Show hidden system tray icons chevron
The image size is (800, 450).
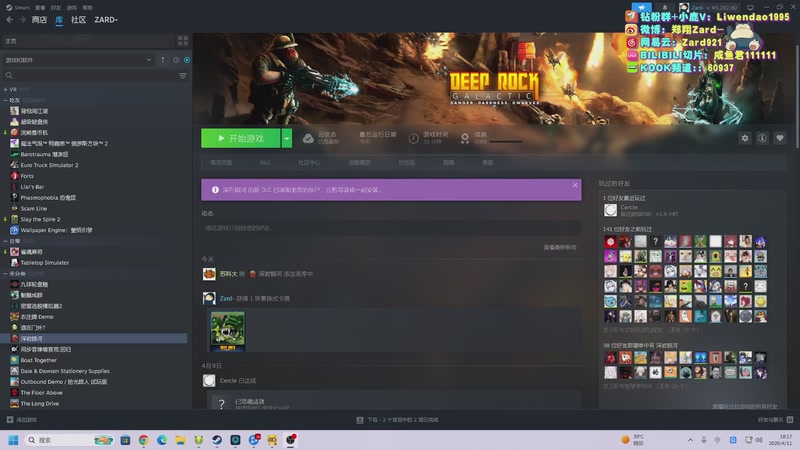tap(690, 440)
